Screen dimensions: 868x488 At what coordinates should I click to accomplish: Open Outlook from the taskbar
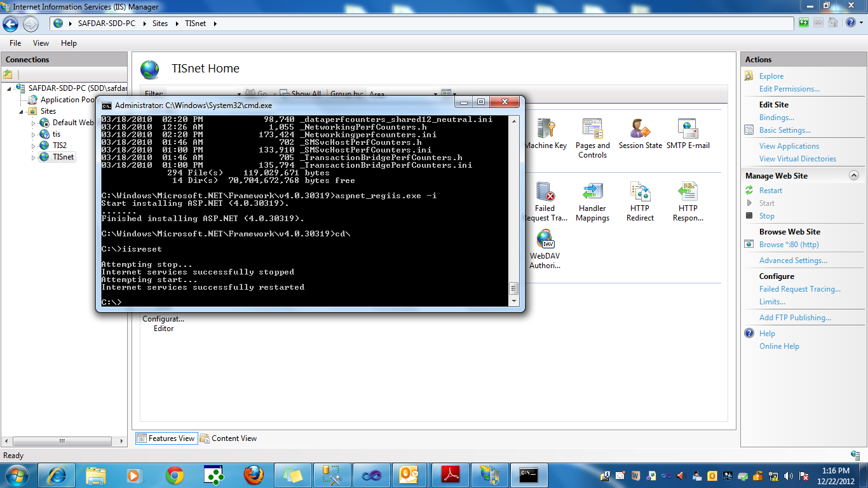tap(411, 475)
